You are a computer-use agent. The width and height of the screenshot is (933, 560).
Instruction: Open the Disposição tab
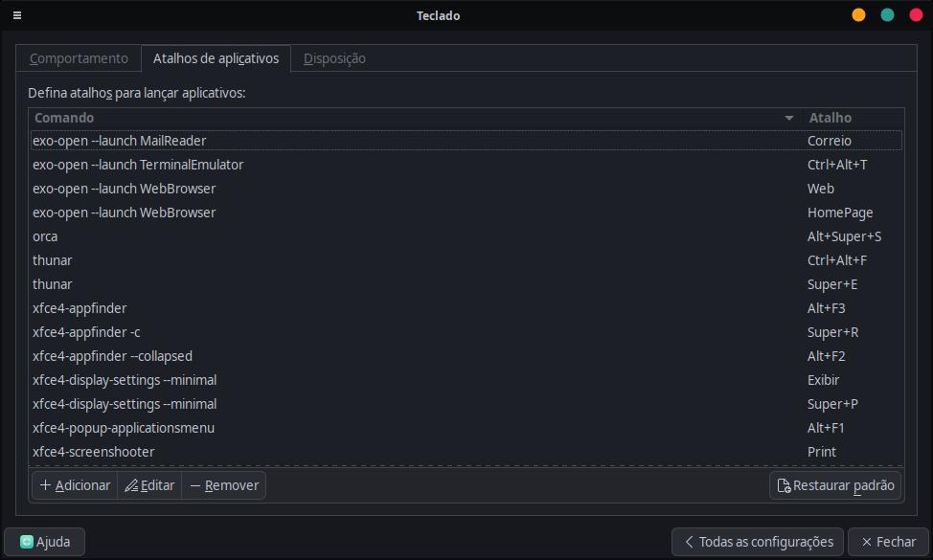[334, 58]
